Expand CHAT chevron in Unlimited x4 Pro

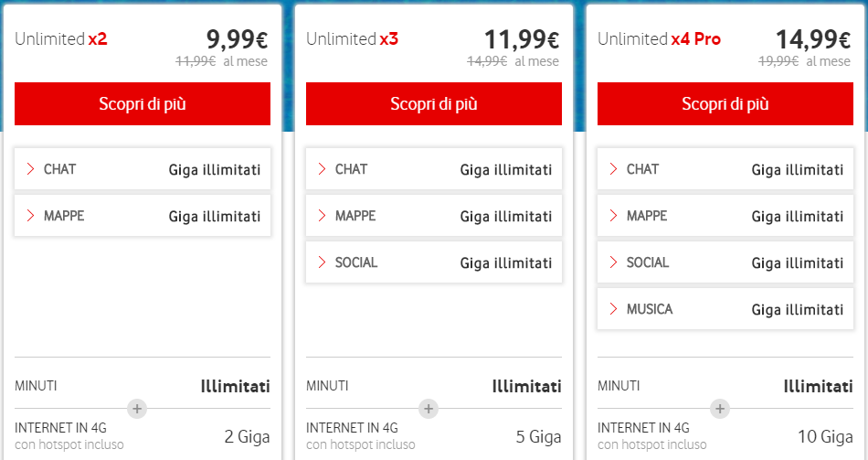(x=613, y=169)
